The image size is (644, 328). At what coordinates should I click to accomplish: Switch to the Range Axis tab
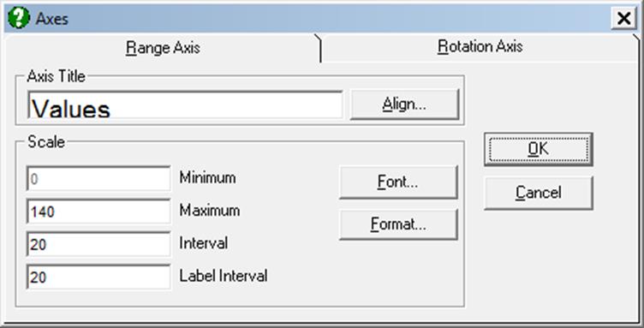[x=163, y=48]
